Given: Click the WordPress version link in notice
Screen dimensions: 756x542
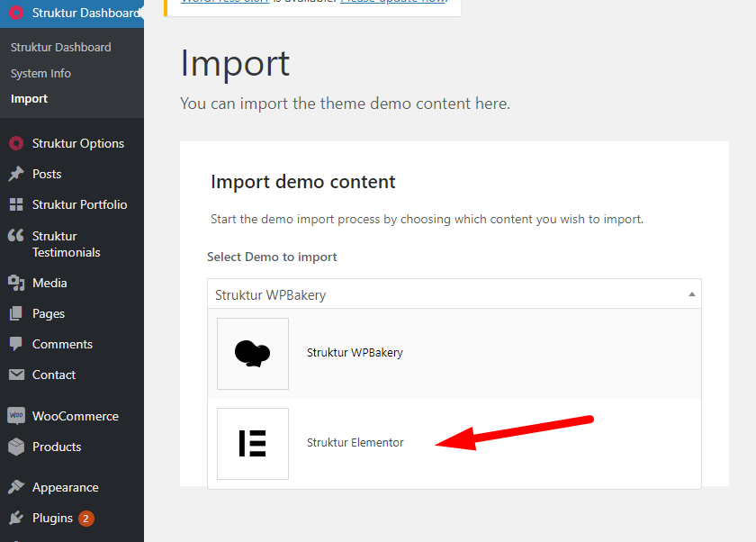Looking at the screenshot, I should click(x=225, y=2).
